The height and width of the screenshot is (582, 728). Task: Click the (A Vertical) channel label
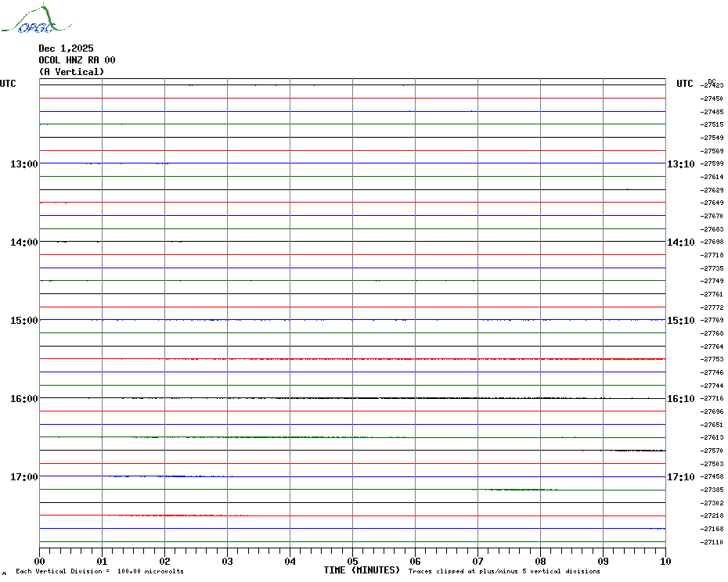71,72
